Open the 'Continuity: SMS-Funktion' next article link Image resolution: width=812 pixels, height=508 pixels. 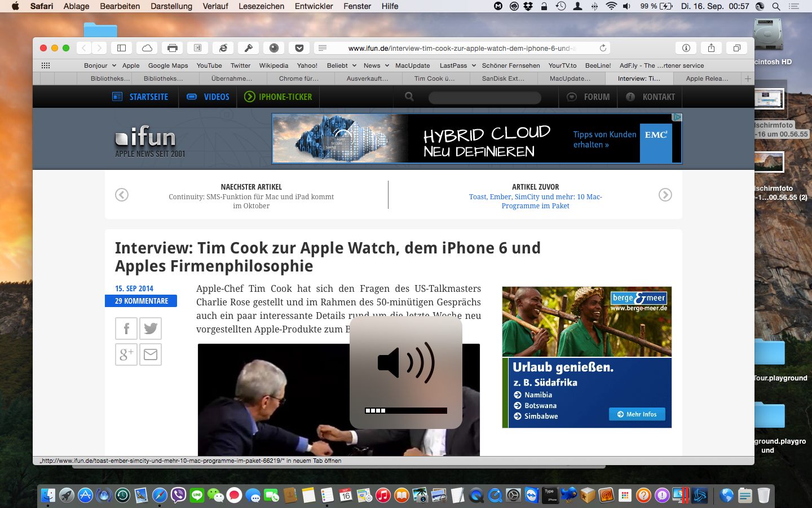pyautogui.click(x=251, y=201)
